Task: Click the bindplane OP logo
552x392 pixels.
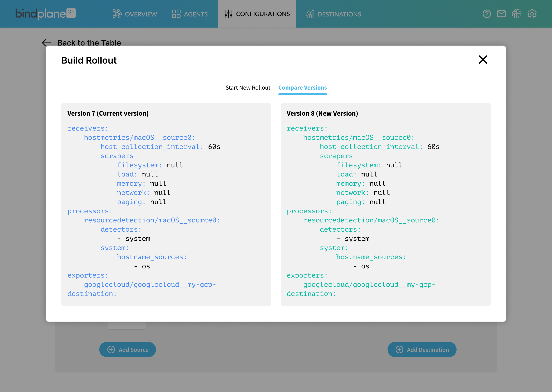Action: click(x=45, y=14)
